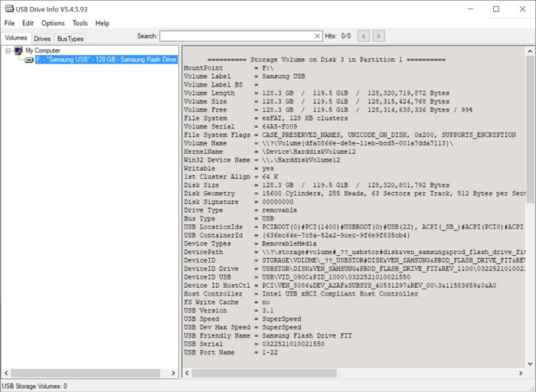Open the Edit menu
Image resolution: width=536 pixels, height=392 pixels.
(x=28, y=23)
